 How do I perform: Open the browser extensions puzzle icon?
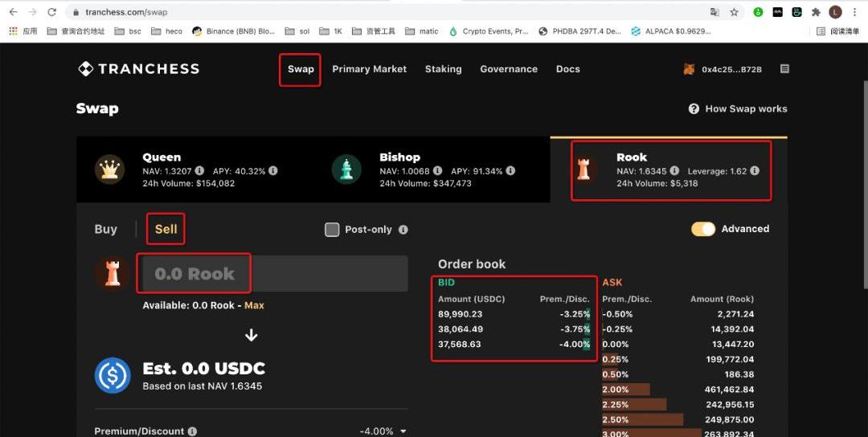coord(816,11)
